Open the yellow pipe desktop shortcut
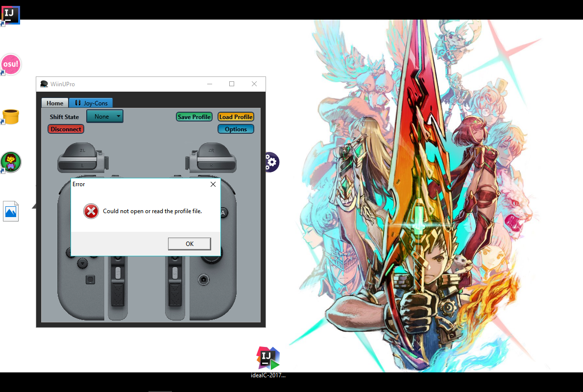The height and width of the screenshot is (392, 583). (x=10, y=117)
